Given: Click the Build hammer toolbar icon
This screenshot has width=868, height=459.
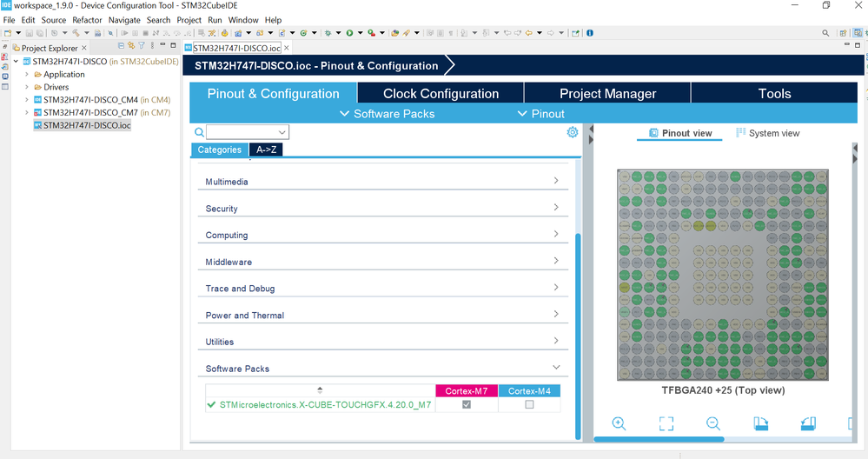Looking at the screenshot, I should pyautogui.click(x=76, y=33).
